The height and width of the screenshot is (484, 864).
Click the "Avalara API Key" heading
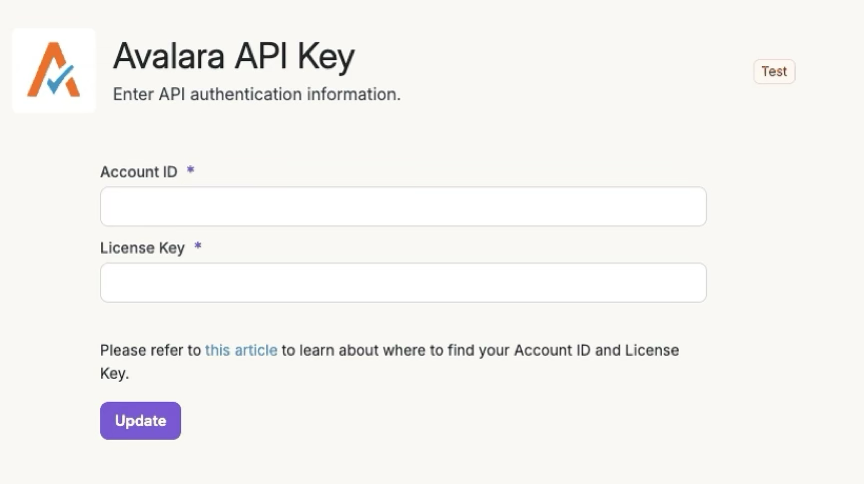pyautogui.click(x=233, y=57)
